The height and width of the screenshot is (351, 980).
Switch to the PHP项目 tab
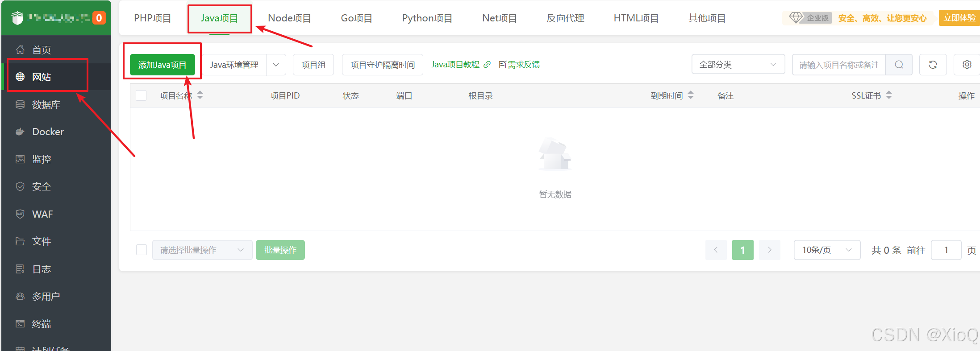pyautogui.click(x=153, y=18)
